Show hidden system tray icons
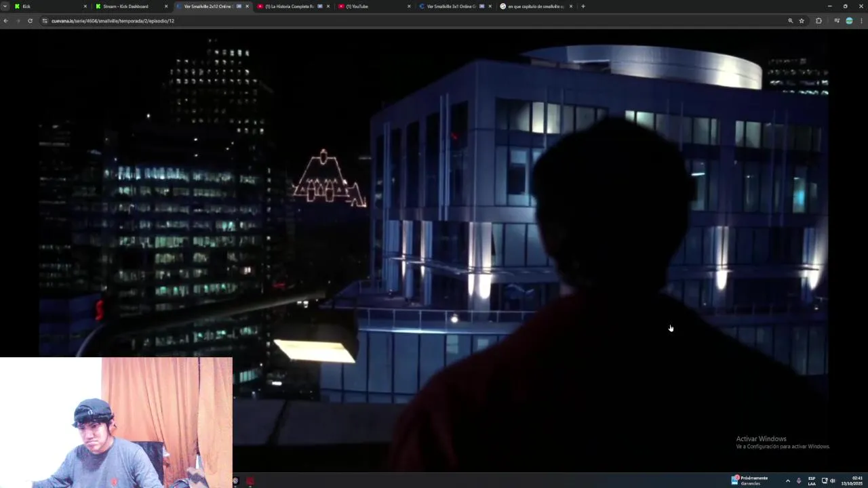 click(x=787, y=481)
